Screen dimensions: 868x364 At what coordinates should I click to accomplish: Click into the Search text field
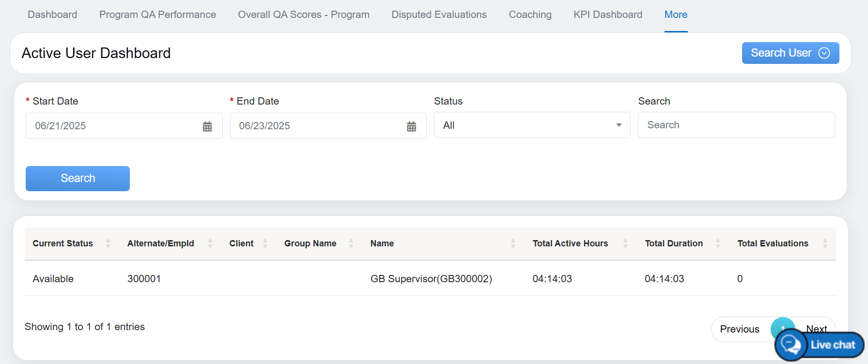pyautogui.click(x=736, y=125)
